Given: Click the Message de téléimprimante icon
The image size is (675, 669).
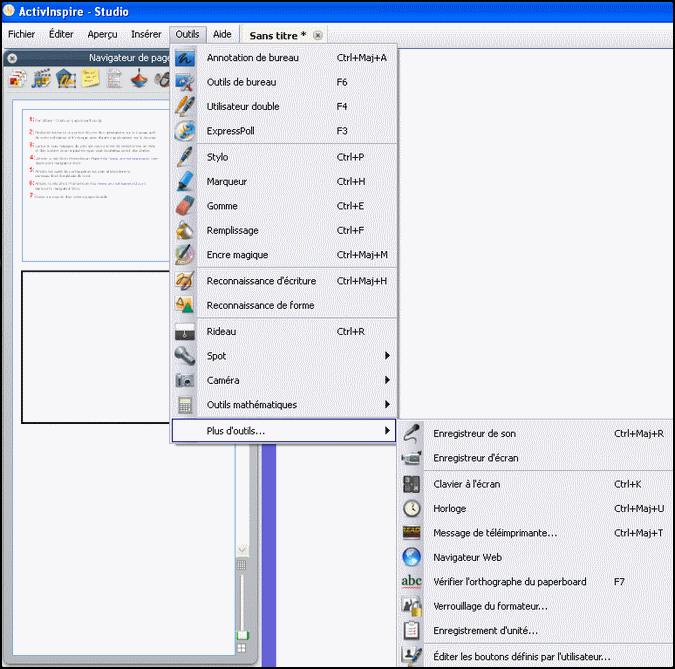Looking at the screenshot, I should click(412, 533).
